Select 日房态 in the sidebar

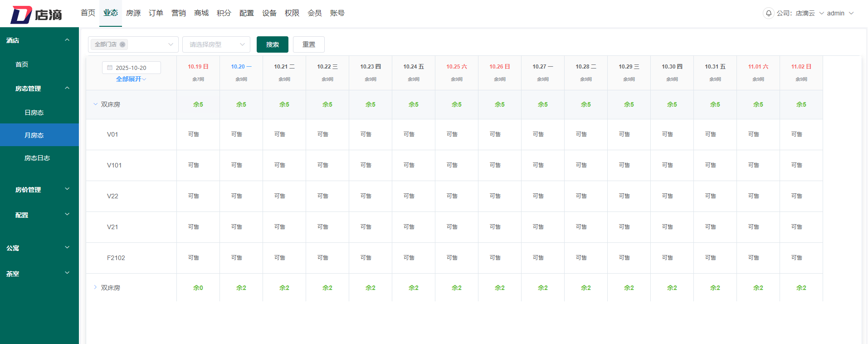34,113
